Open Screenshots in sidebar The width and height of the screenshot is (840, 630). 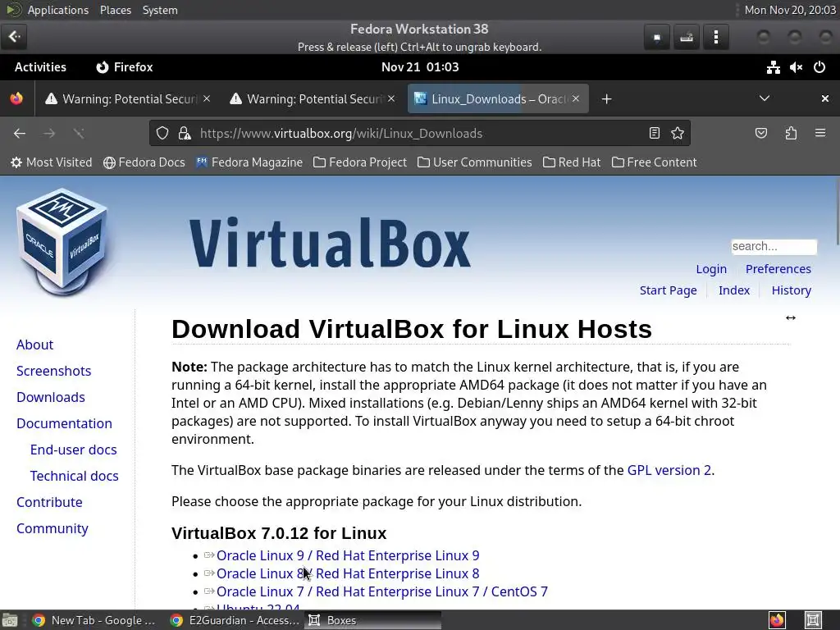53,371
